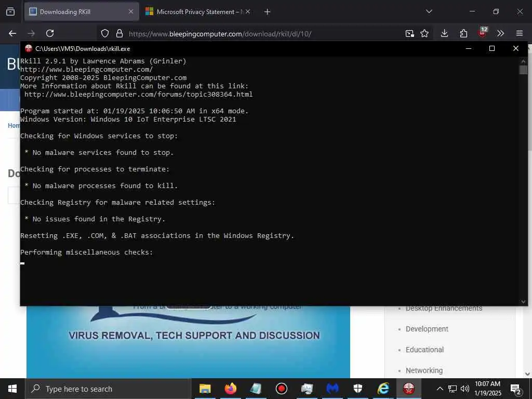
Task: Open the notification action center
Action: pos(515,389)
